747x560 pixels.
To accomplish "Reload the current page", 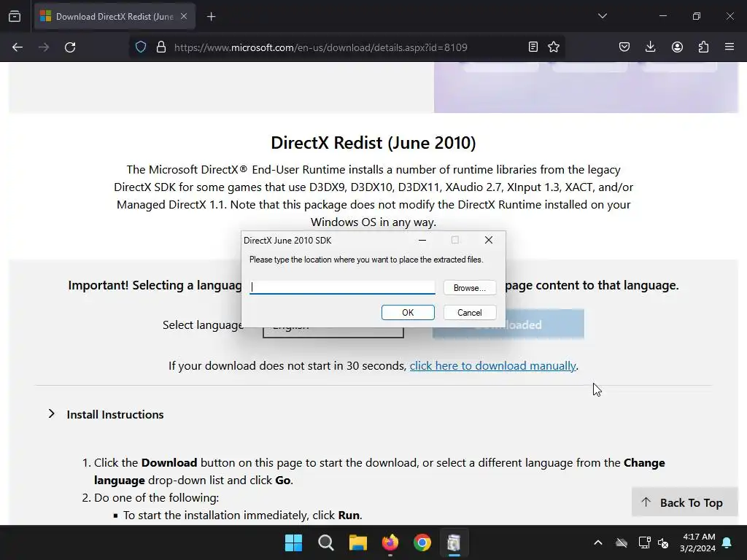I will pyautogui.click(x=70, y=47).
